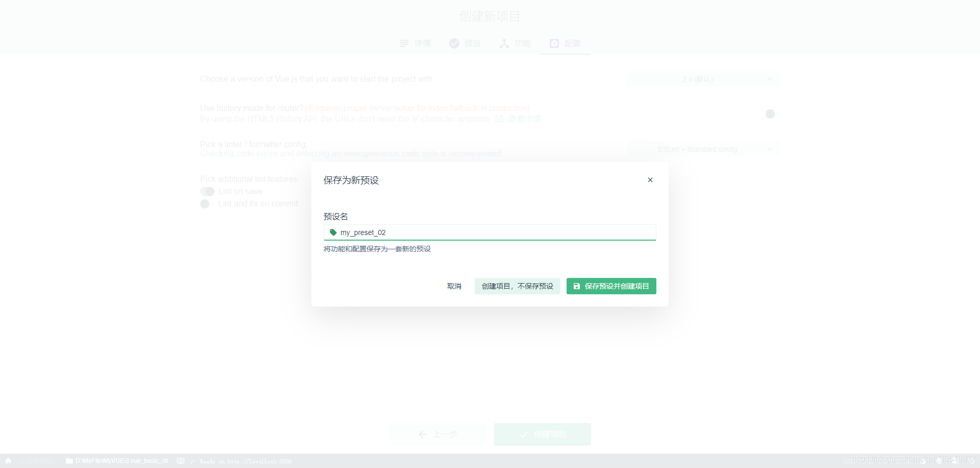Screen dimensions: 980x468
Task: Click the 取消 button in the dialog
Action: [x=454, y=286]
